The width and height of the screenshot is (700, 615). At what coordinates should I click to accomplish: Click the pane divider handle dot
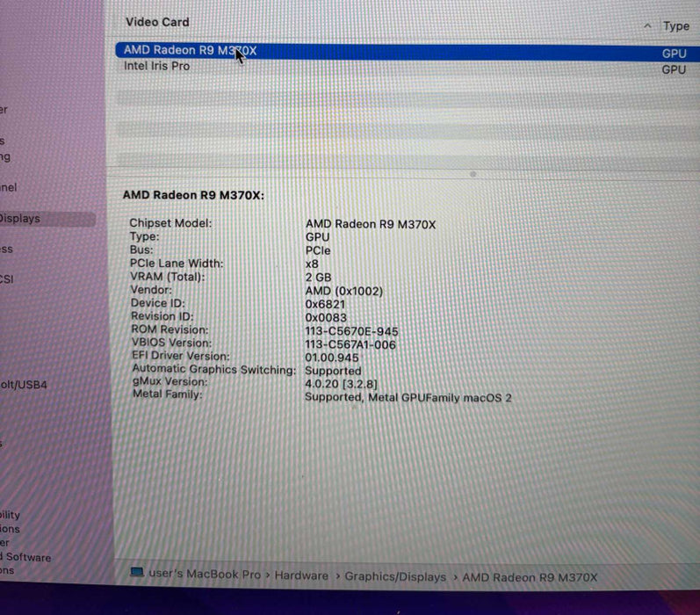473,174
